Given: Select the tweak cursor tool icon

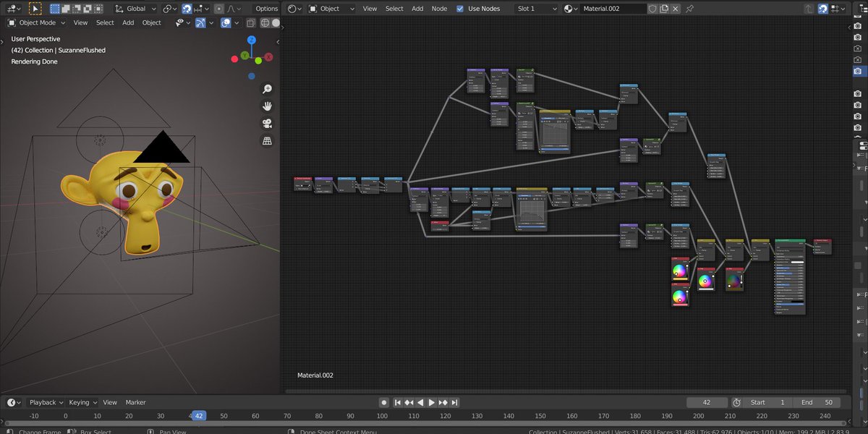Looking at the screenshot, I should pyautogui.click(x=35, y=9).
